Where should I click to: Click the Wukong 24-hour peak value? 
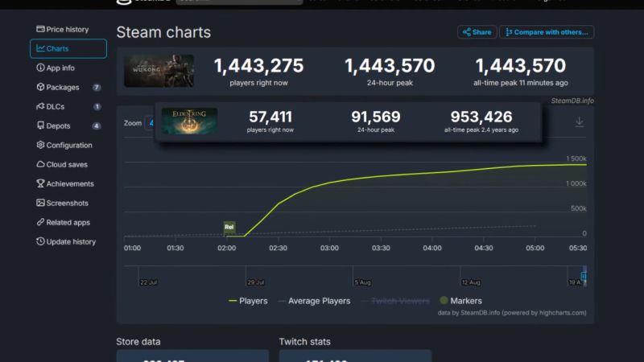[x=390, y=66]
